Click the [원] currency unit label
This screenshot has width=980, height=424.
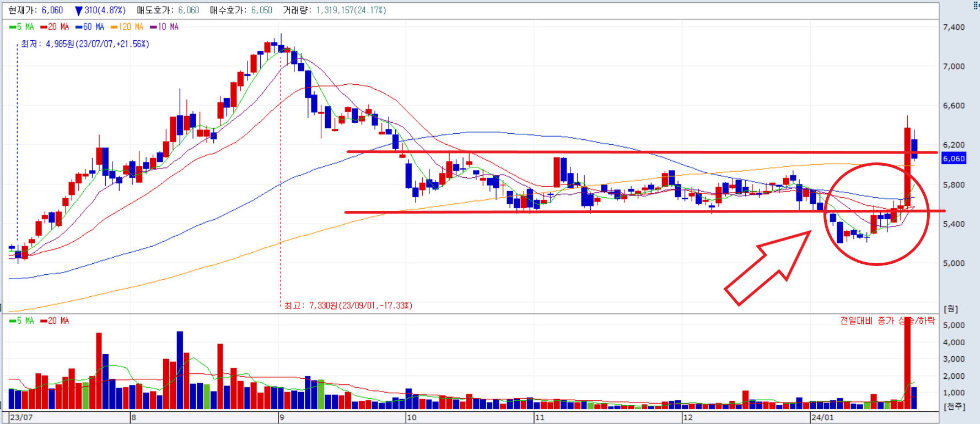click(951, 309)
